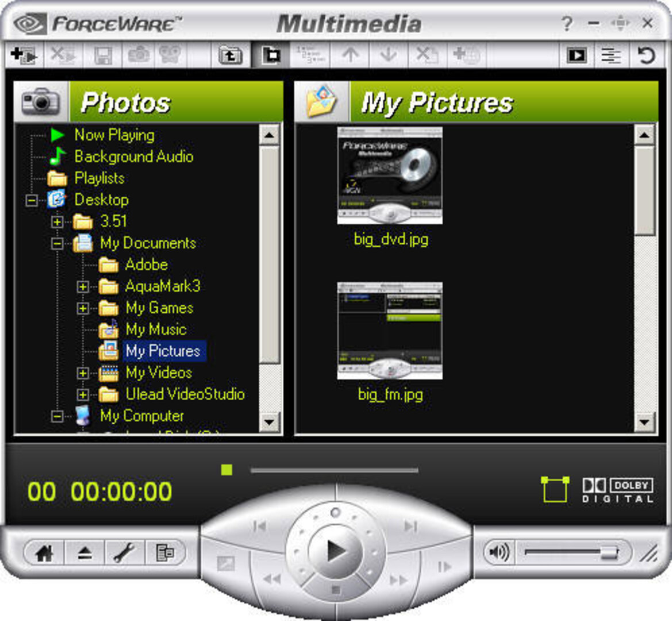Click the numbered list view toolbar icon
Screen dimensions: 672x621
311,55
